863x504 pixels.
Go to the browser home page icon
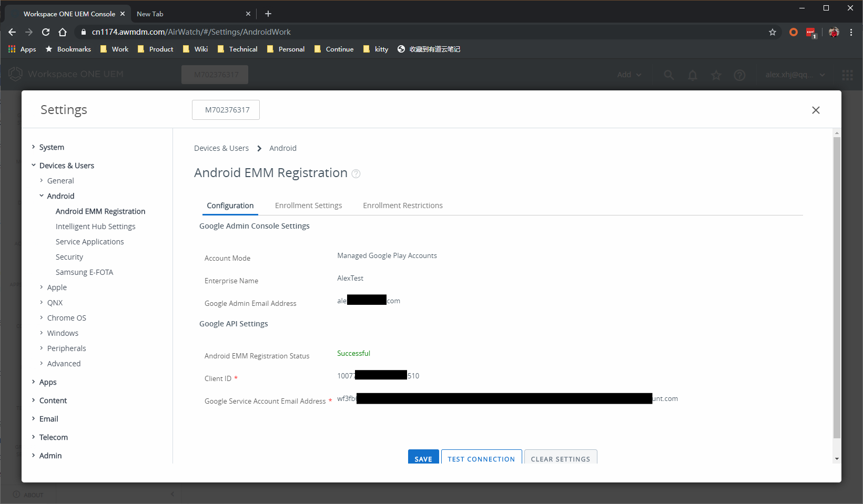point(63,32)
